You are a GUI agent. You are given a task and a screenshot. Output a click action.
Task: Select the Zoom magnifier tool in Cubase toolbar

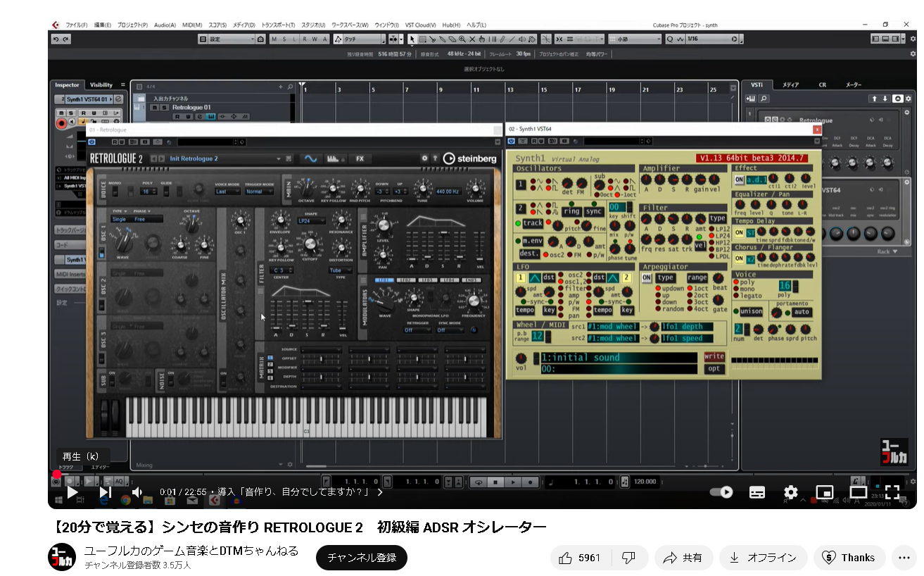click(x=462, y=39)
